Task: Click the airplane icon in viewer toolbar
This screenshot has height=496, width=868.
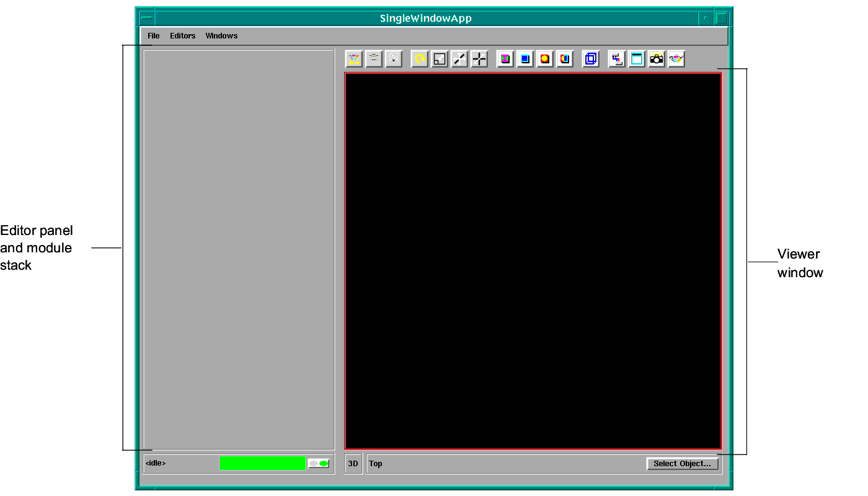Action: coord(374,59)
